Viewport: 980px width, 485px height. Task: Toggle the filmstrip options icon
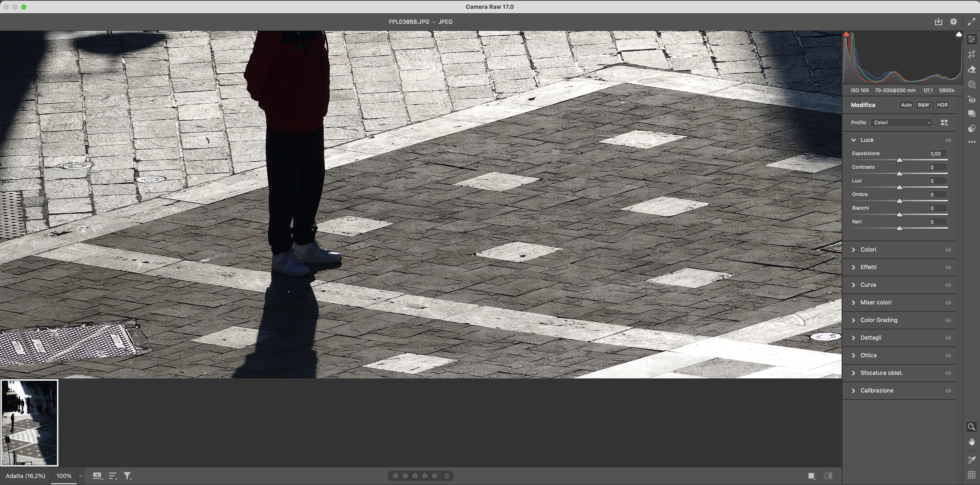[97, 476]
